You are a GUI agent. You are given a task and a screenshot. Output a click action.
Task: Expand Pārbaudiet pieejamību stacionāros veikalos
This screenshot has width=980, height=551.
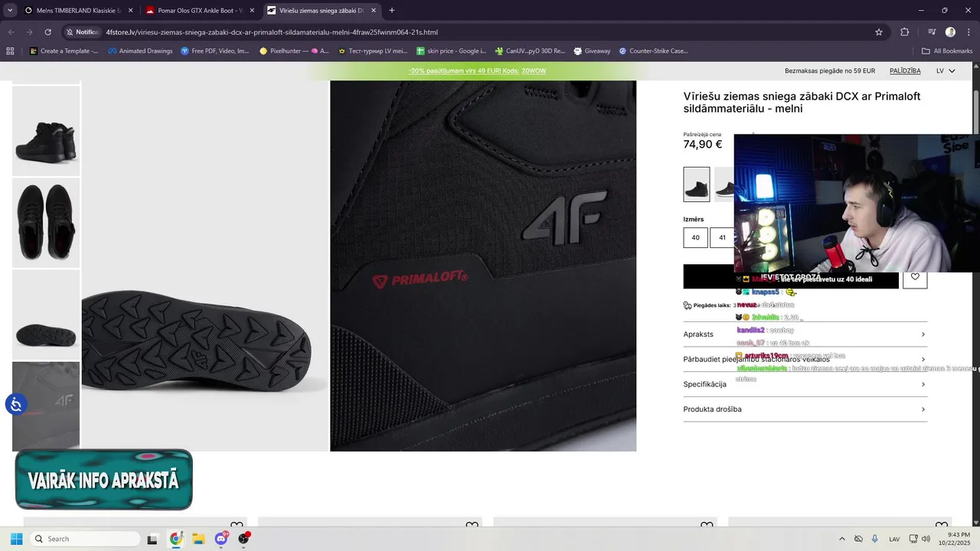805,359
